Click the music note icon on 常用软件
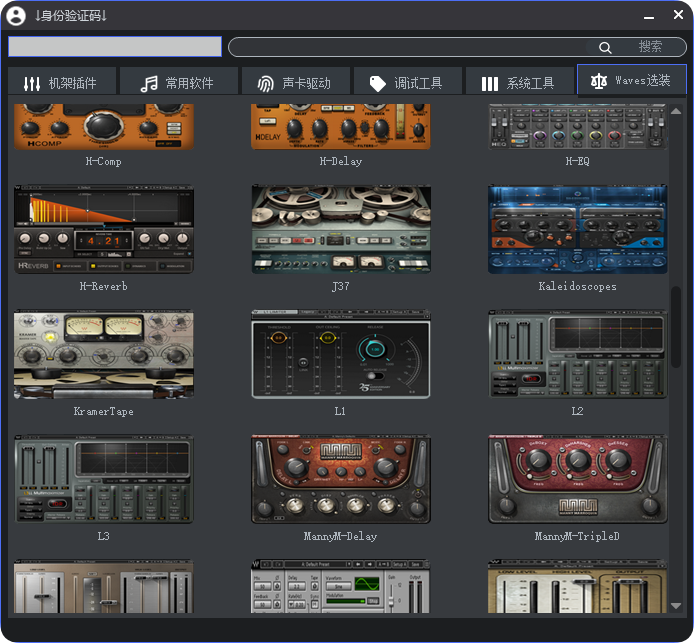This screenshot has width=694, height=643. [x=149, y=83]
